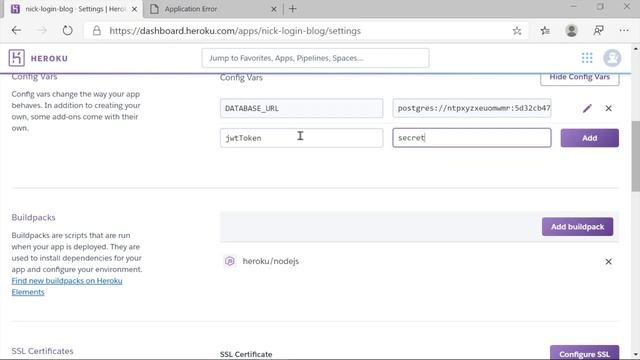Add page to favorites star icon
640x360 pixels.
[517, 31]
